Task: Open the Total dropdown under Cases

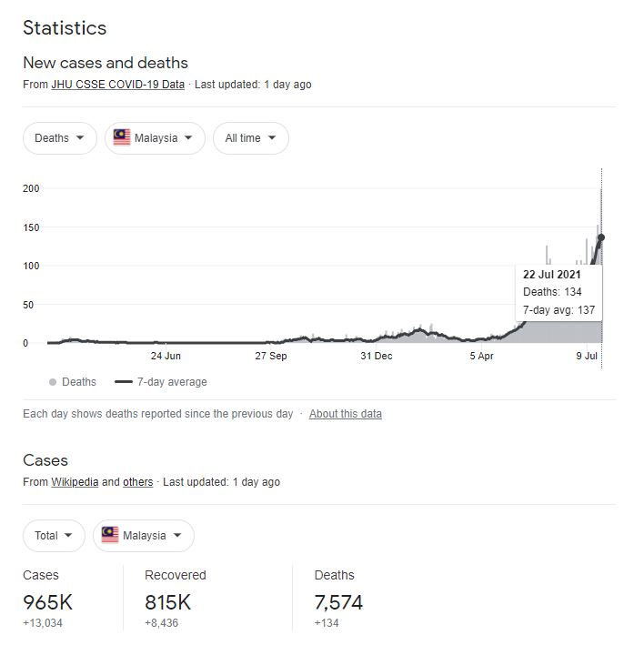Action: click(54, 535)
